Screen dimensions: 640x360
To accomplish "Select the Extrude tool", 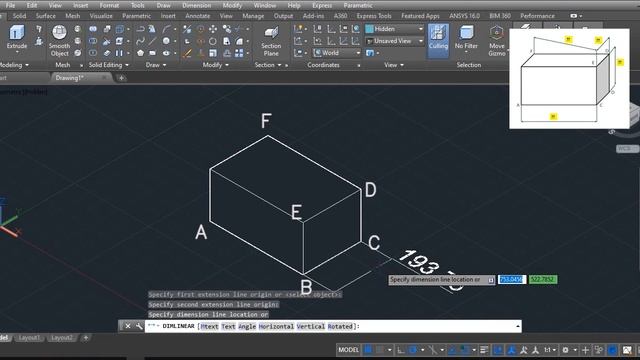I will tap(17, 37).
